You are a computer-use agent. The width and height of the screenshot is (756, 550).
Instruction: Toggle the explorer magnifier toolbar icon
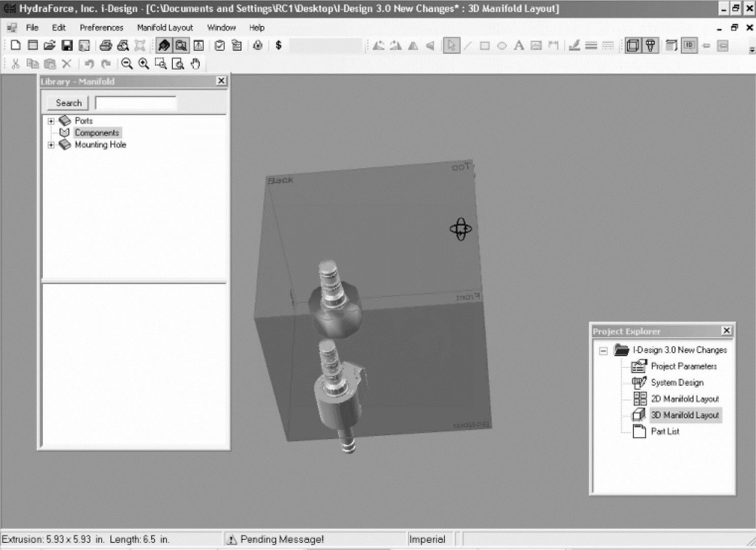pyautogui.click(x=181, y=45)
